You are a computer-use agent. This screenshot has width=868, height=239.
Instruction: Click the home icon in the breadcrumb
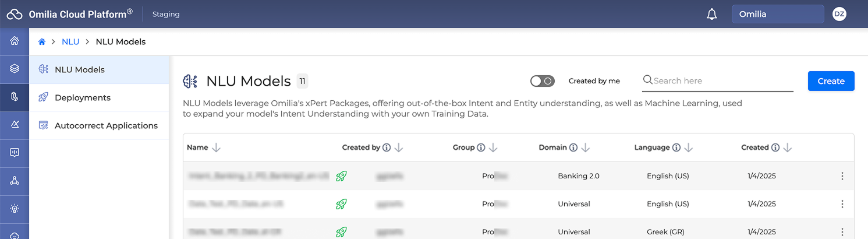pos(42,42)
